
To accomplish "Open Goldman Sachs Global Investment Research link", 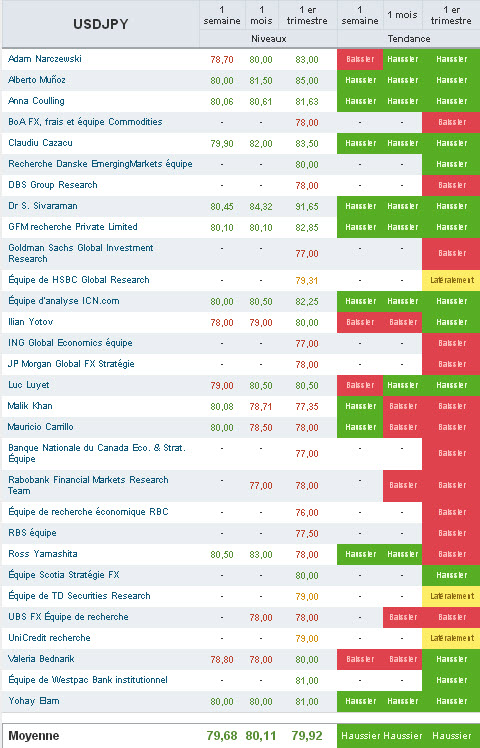I will [x=81, y=253].
